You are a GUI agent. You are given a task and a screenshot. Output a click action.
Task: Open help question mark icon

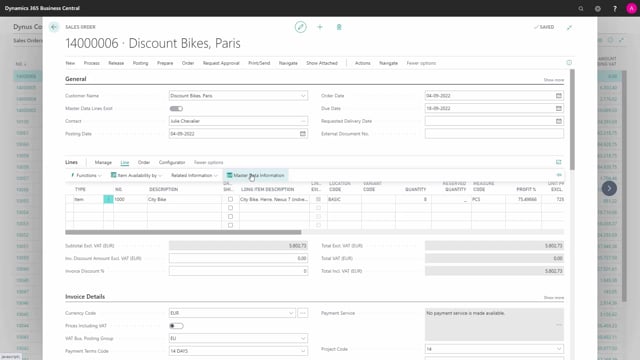point(615,8)
